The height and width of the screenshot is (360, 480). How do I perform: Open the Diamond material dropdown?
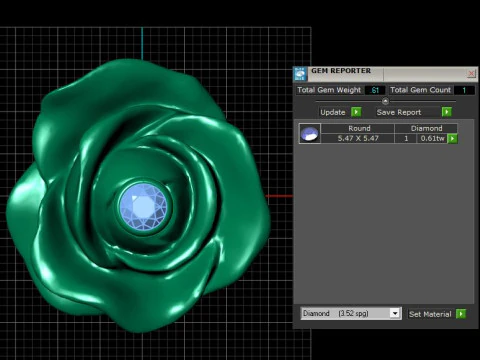(x=395, y=313)
